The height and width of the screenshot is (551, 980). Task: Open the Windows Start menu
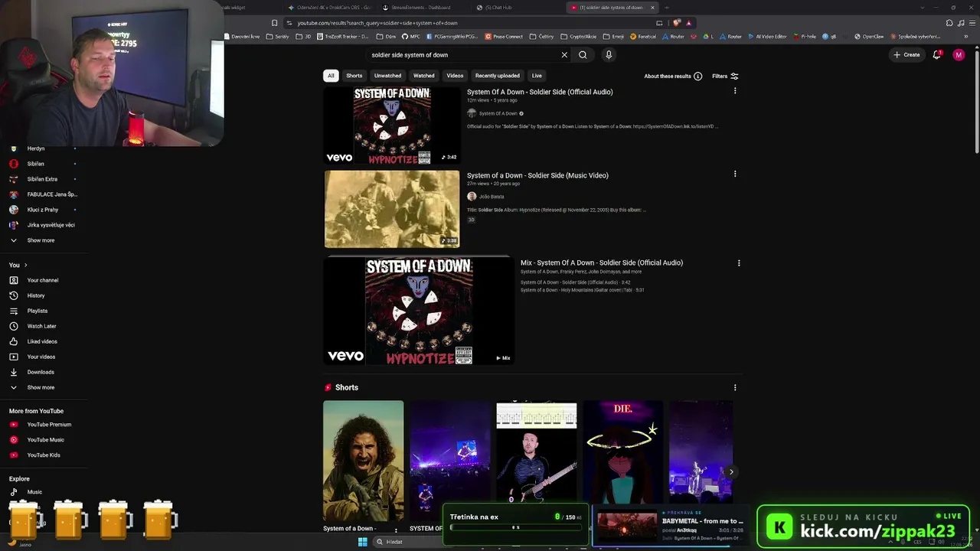pyautogui.click(x=363, y=542)
